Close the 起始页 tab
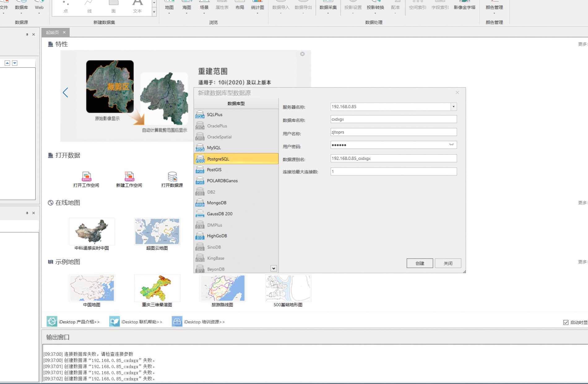This screenshot has width=588, height=384. (64, 32)
